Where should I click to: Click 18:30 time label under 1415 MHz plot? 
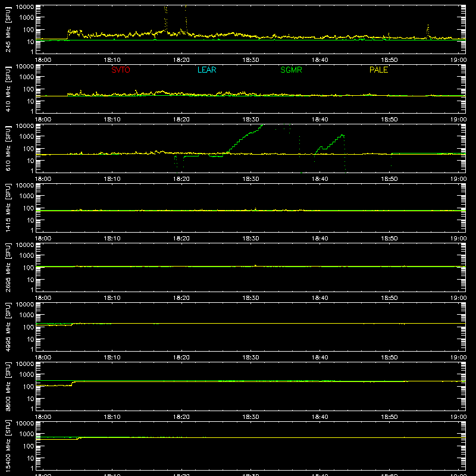click(250, 239)
